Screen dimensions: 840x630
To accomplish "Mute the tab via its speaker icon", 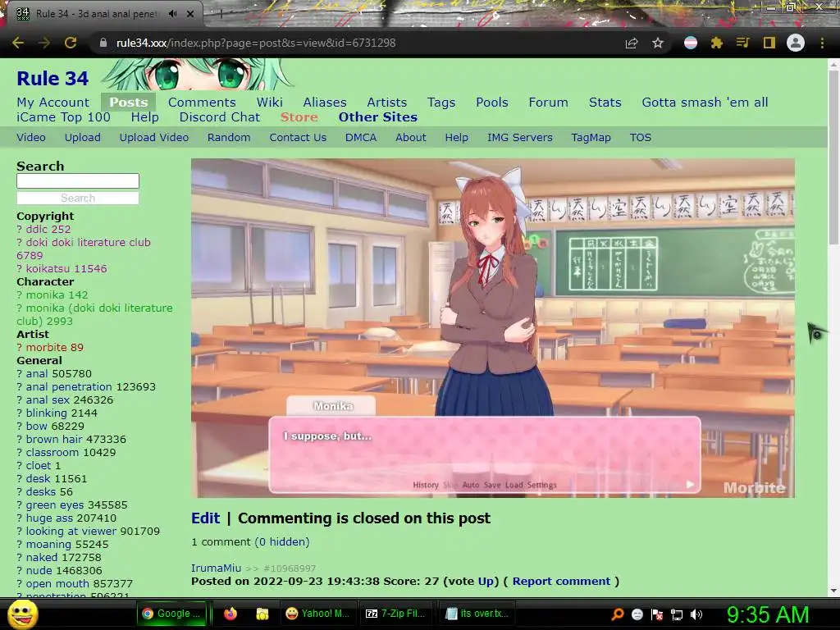I will tap(172, 14).
